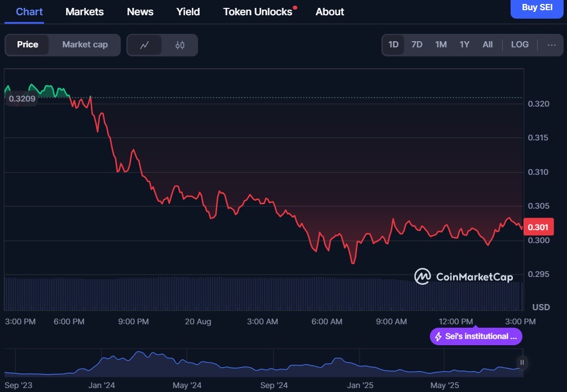Select the line chart view icon
The width and height of the screenshot is (567, 392).
pos(144,45)
